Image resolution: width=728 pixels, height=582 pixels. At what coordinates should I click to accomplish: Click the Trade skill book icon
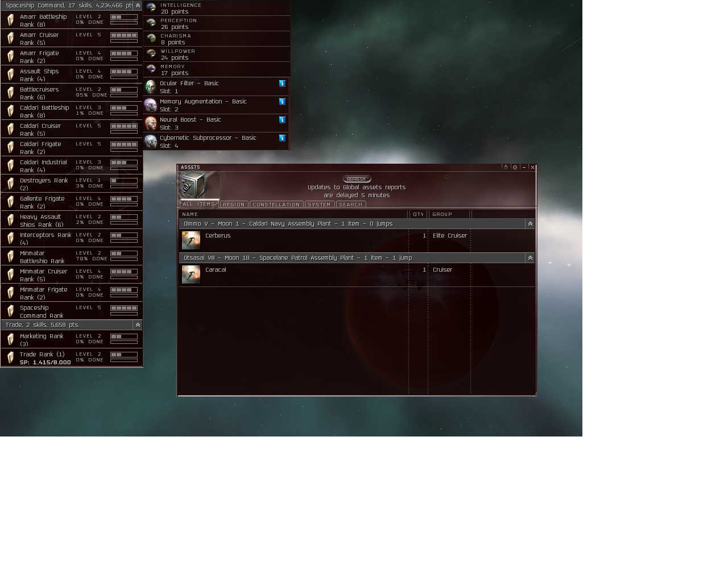[10, 357]
